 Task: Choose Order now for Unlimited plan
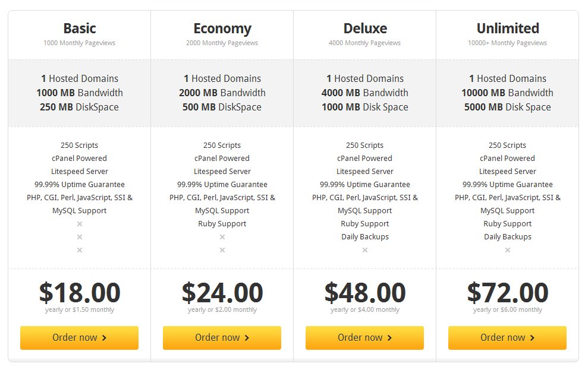tap(507, 337)
